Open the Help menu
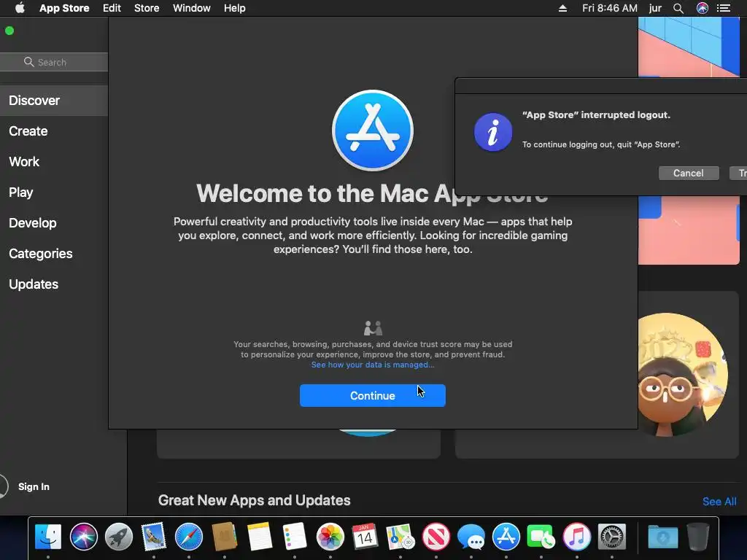The height and width of the screenshot is (560, 747). pyautogui.click(x=235, y=8)
